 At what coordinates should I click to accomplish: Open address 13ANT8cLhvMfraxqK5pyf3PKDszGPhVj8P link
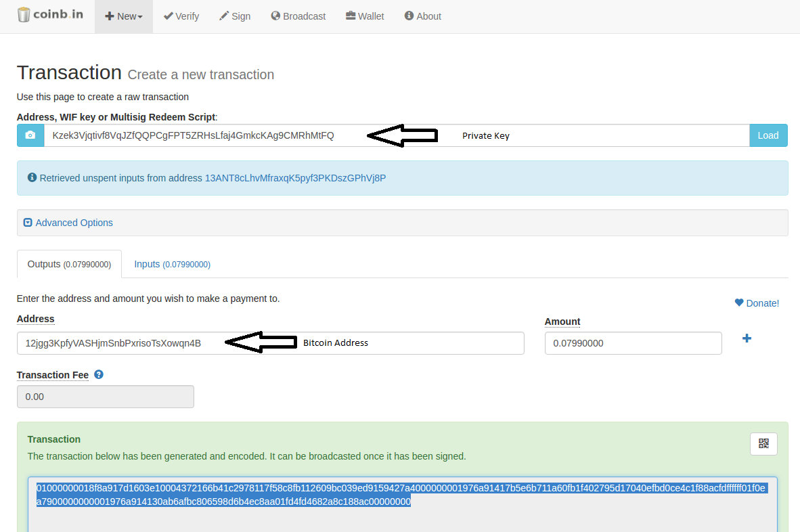tap(295, 177)
